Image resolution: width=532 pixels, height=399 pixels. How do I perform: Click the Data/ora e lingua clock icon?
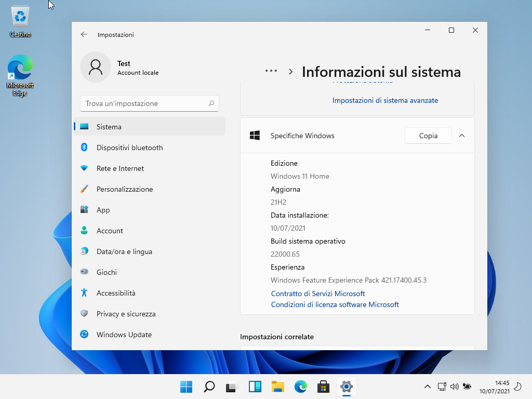[84, 251]
